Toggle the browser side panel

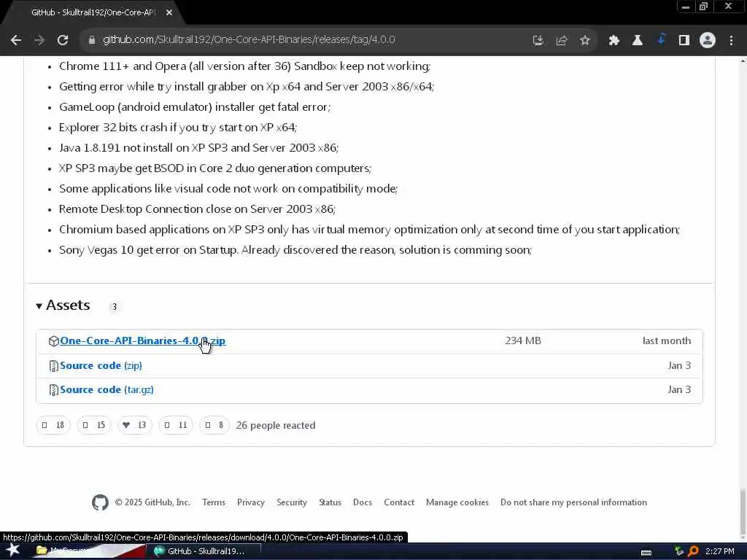click(x=684, y=41)
